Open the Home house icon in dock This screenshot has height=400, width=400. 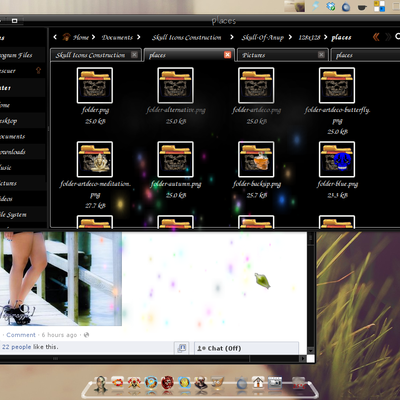258,382
